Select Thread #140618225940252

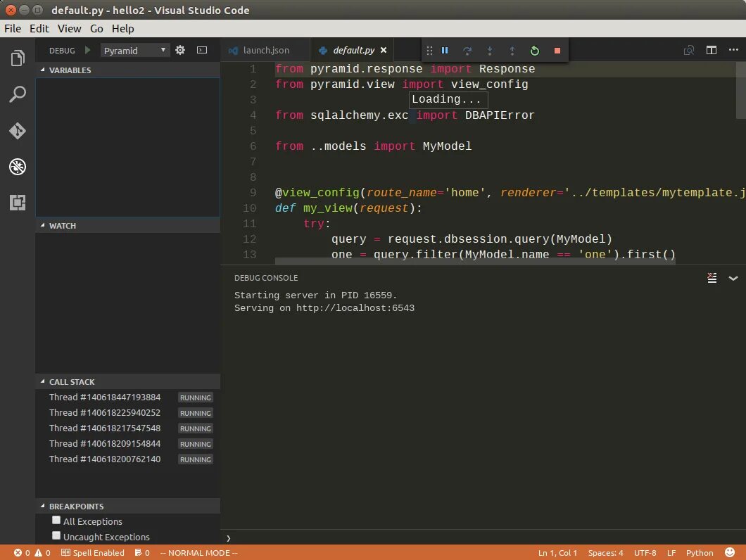tap(127, 412)
